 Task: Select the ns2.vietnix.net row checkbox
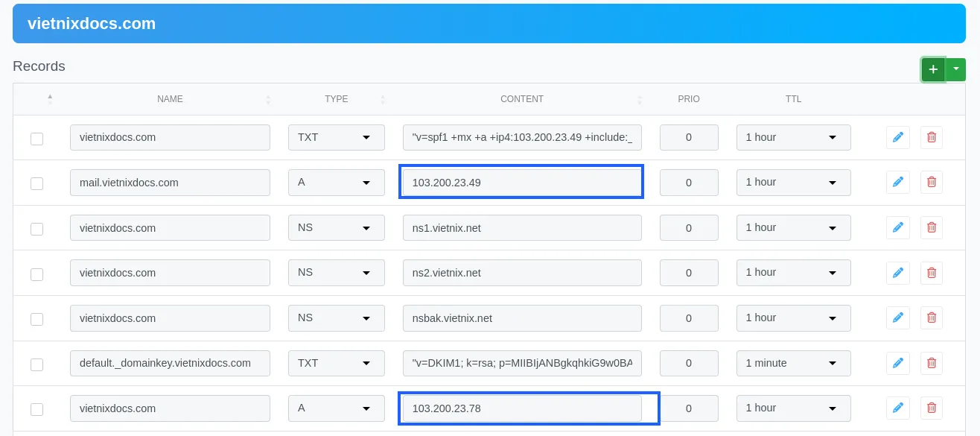[36, 274]
